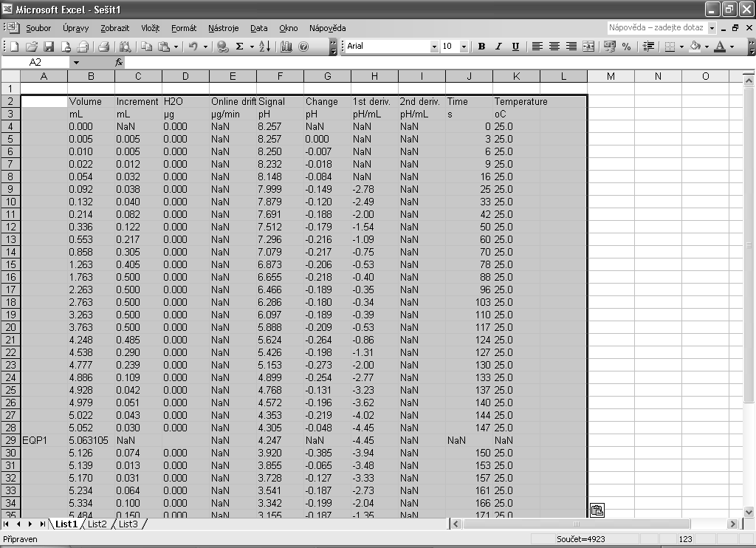Image resolution: width=756 pixels, height=548 pixels.
Task: Open the Paste options dropdown arrow
Action: click(176, 47)
